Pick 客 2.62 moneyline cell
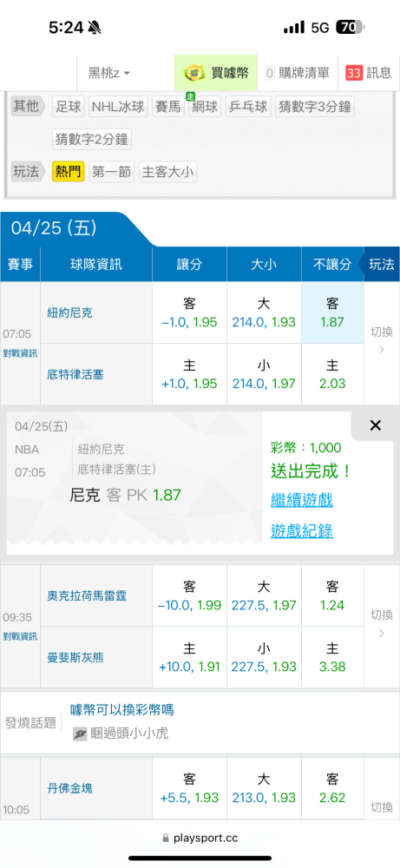Image resolution: width=400 pixels, height=868 pixels. click(332, 788)
